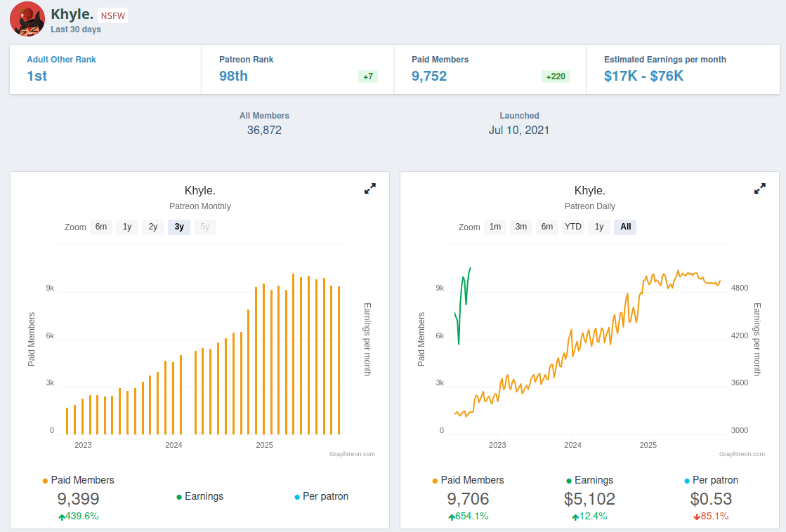786x532 pixels.
Task: Open Graphtreon.com credit under Monthly chart
Action: pyautogui.click(x=352, y=454)
